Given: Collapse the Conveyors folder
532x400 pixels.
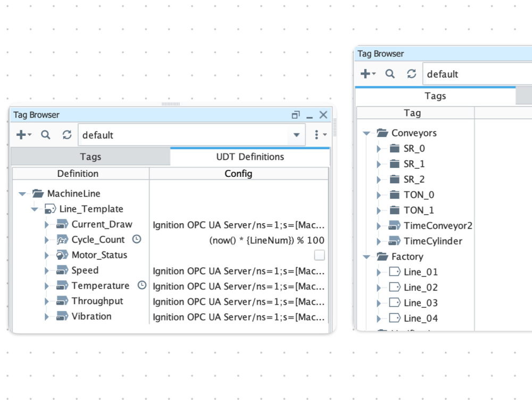Looking at the screenshot, I should (x=367, y=133).
